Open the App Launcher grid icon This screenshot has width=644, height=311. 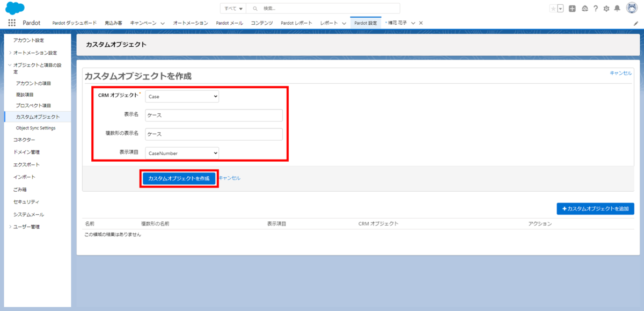(12, 23)
